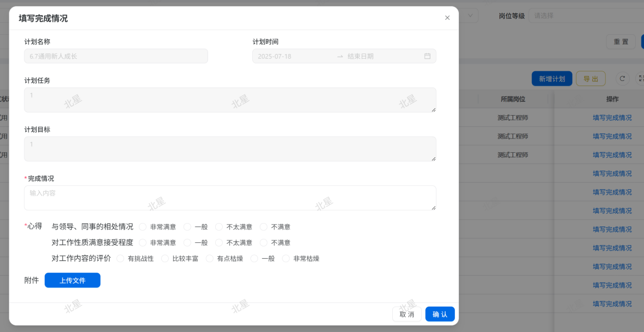The image size is (644, 332).
Task: Click the first 填写完成情况 link in 操作 column
Action: coord(612,118)
